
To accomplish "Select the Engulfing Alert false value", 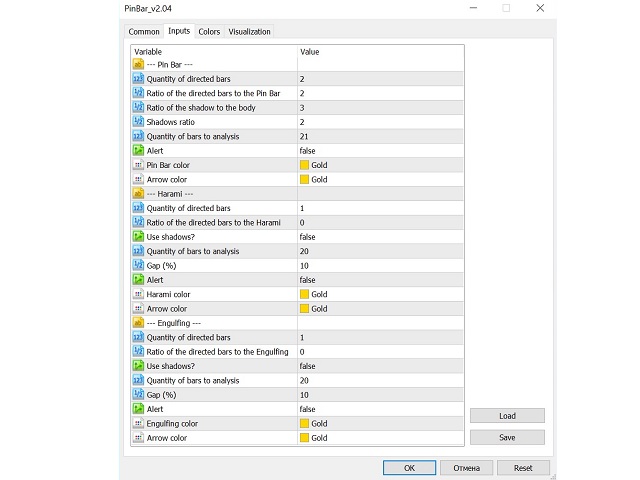I will (x=380, y=409).
